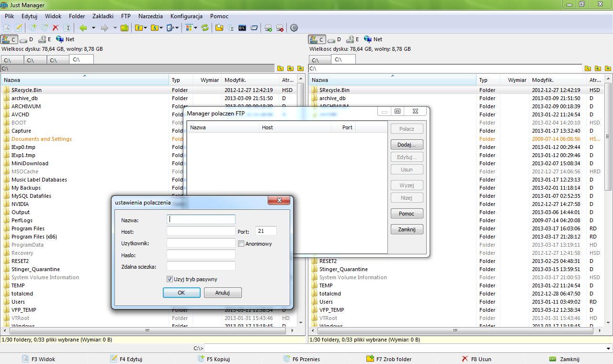Click the Haslo input field

pyautogui.click(x=201, y=254)
